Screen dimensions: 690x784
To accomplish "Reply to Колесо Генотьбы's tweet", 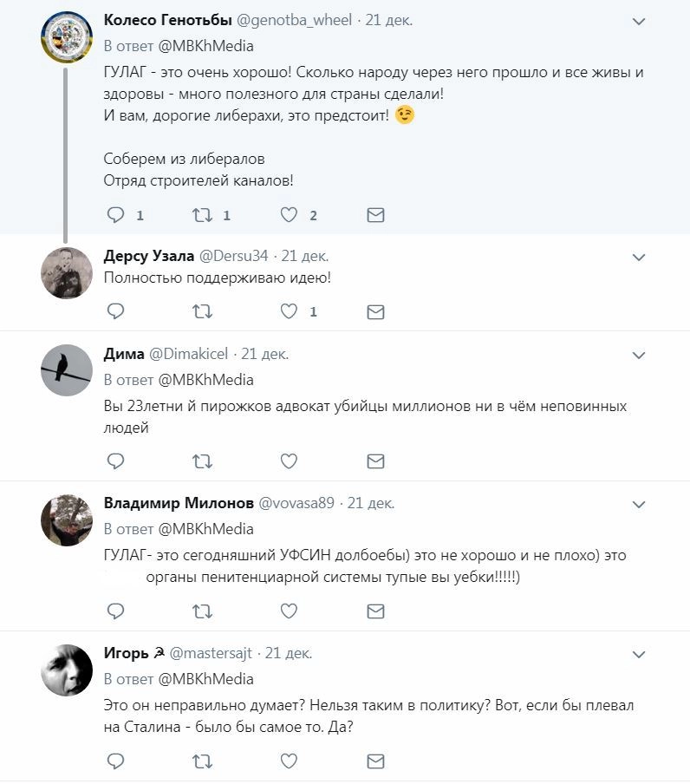I will [x=115, y=215].
